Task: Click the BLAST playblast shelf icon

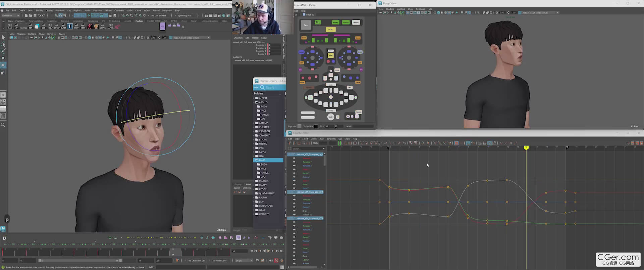Action: coord(63,26)
